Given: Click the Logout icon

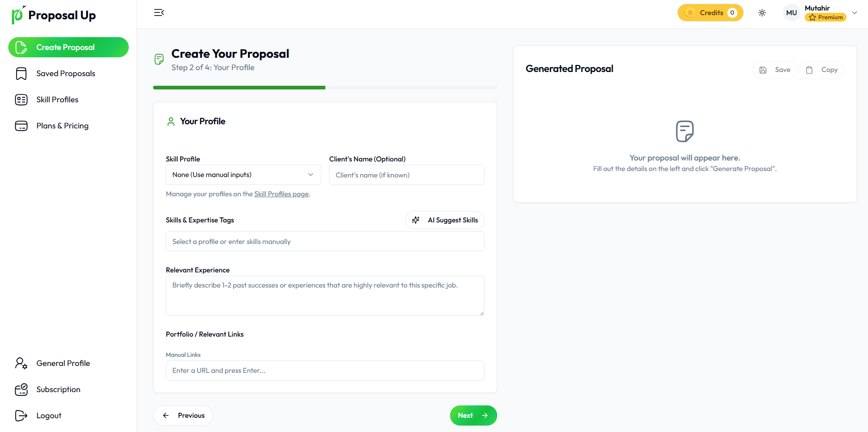Looking at the screenshot, I should click(21, 415).
